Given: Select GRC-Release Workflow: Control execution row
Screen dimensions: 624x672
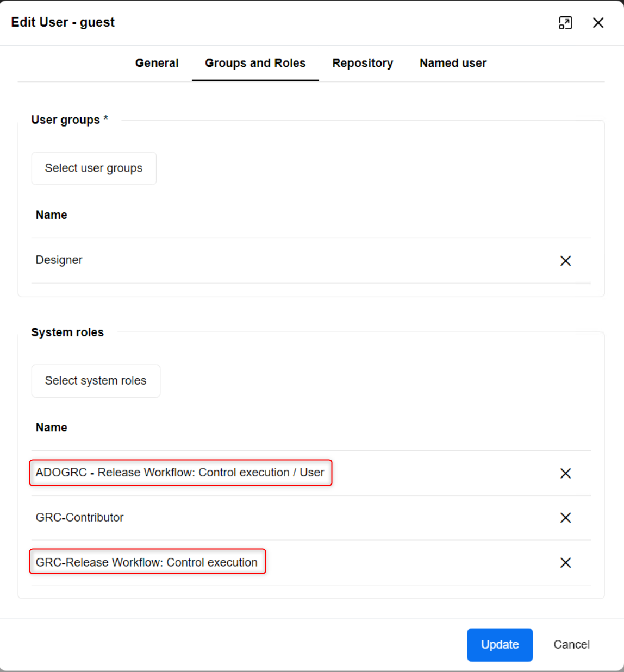Looking at the screenshot, I should [147, 562].
